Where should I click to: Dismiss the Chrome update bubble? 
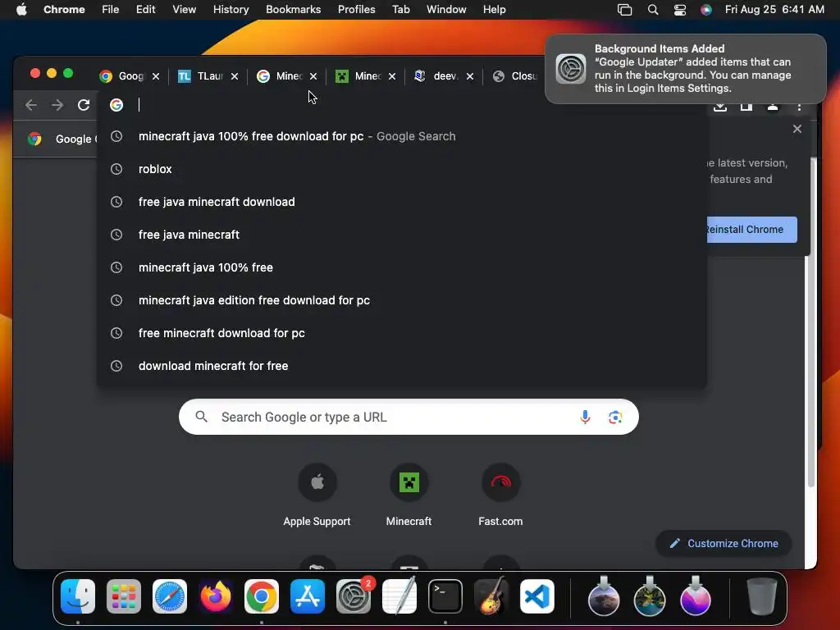[797, 129]
